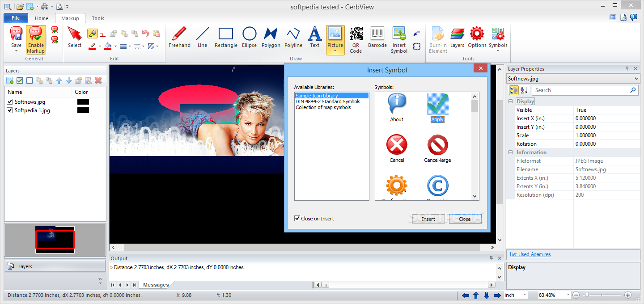Select the Freehand drawing tool
644x304 pixels.
[x=179, y=38]
